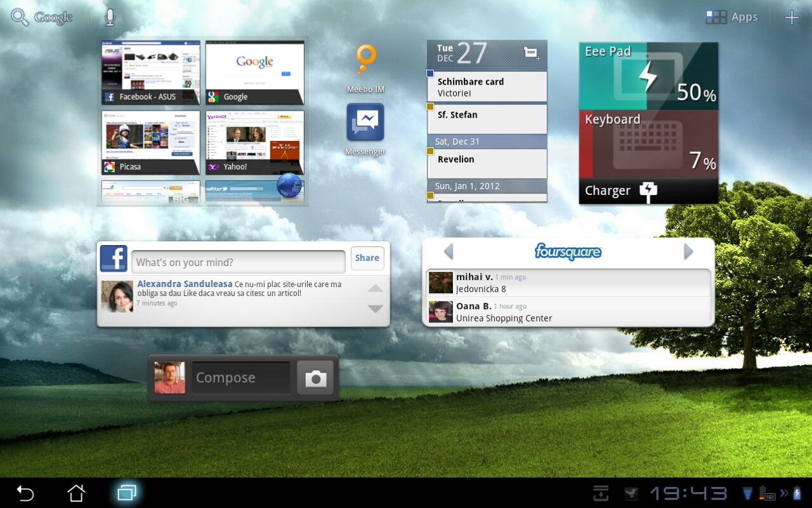Tap profile photo in Compose widget
Screen dimensions: 812x508
170,378
